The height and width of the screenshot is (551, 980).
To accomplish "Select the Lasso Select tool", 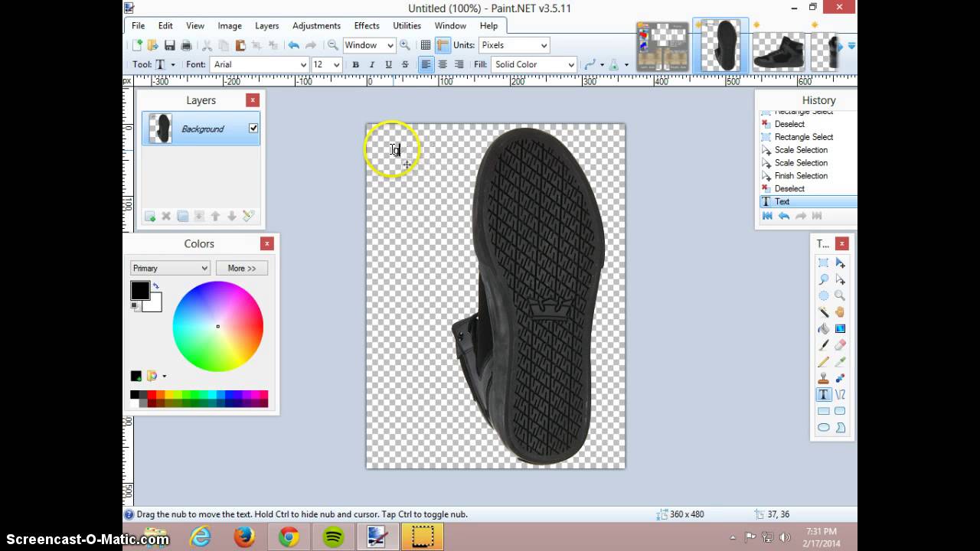I will (x=824, y=279).
